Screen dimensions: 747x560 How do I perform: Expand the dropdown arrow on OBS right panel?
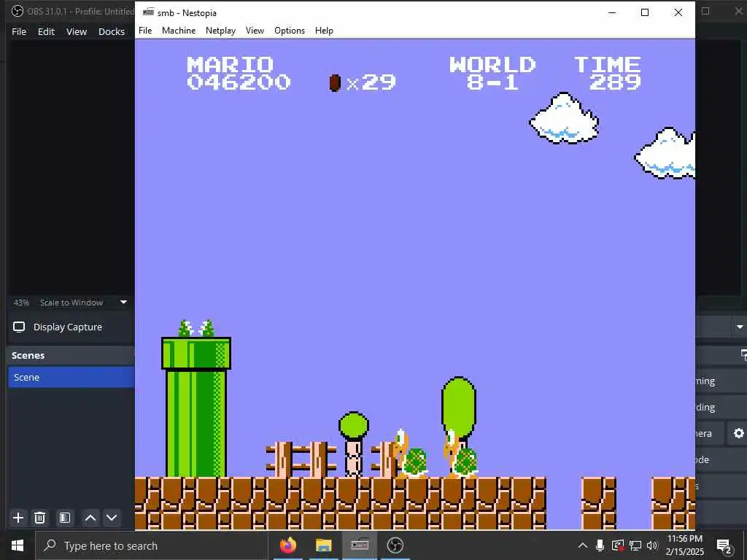pos(740,327)
